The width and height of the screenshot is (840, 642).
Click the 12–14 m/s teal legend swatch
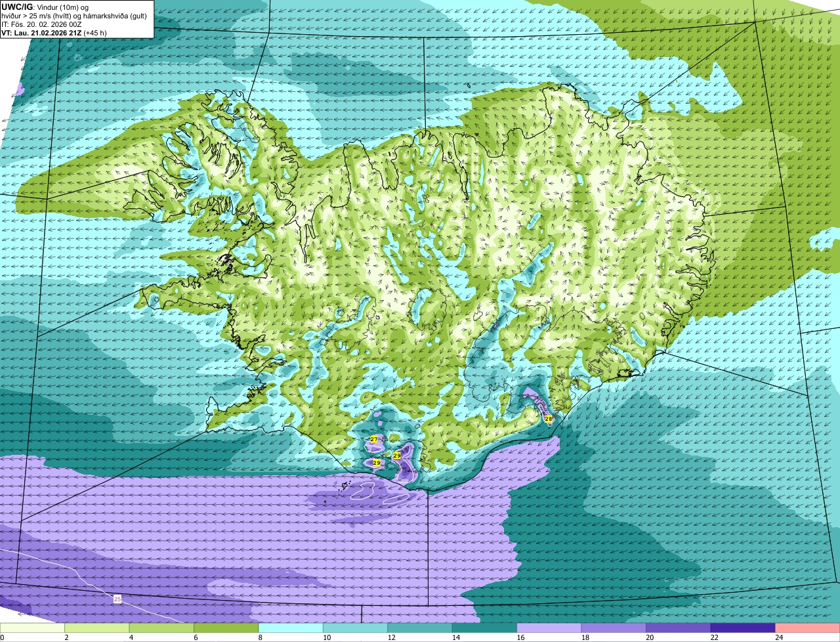pyautogui.click(x=420, y=628)
